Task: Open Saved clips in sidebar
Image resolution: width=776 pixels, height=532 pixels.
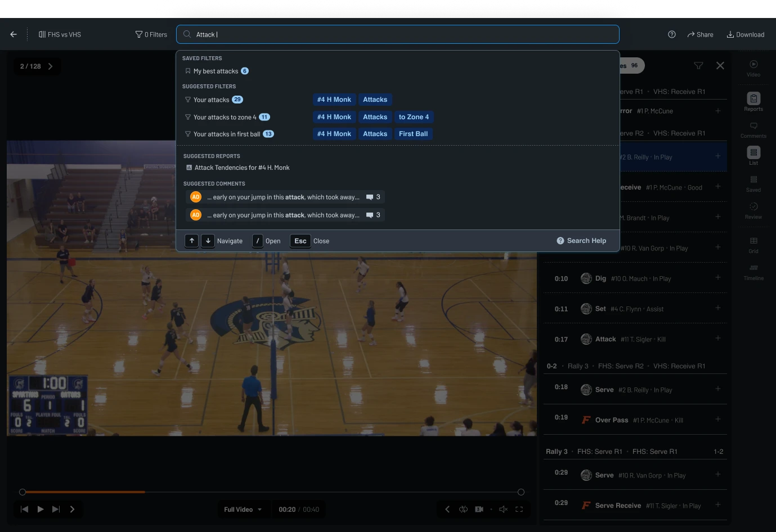Action: (753, 184)
